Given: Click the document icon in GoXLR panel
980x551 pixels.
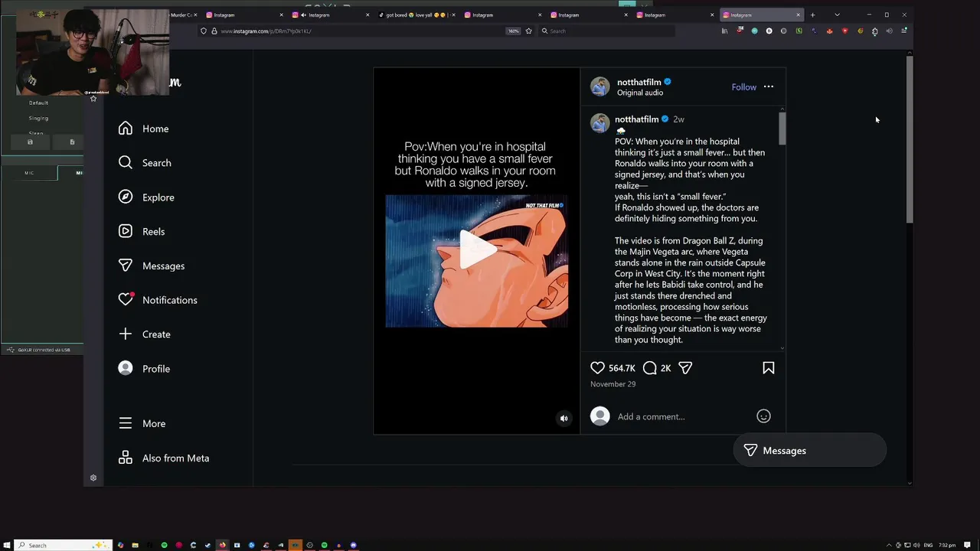Looking at the screenshot, I should (72, 142).
